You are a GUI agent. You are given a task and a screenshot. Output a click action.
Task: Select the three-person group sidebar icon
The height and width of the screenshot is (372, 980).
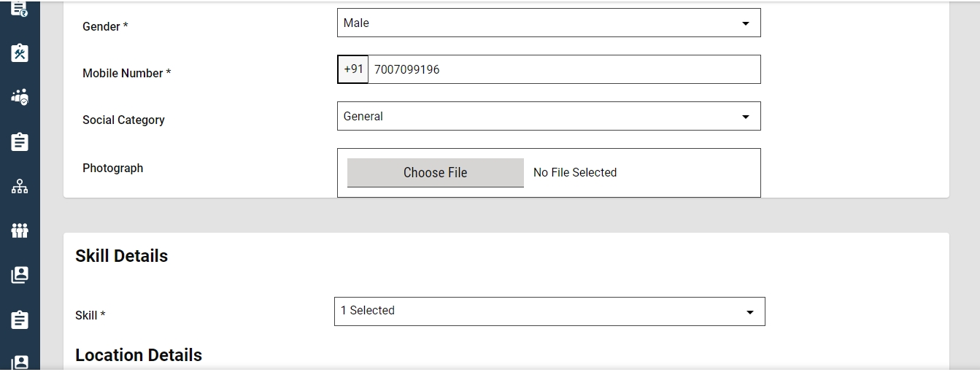(x=20, y=230)
